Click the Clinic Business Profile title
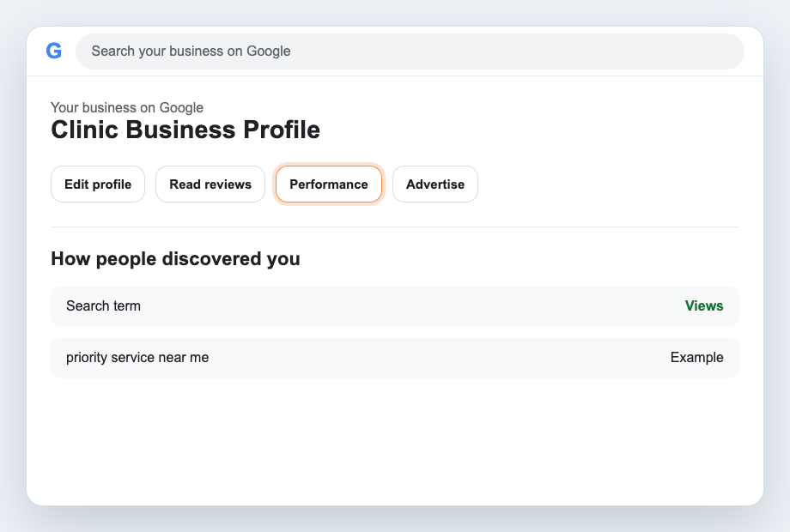The height and width of the screenshot is (532, 790). (x=185, y=130)
